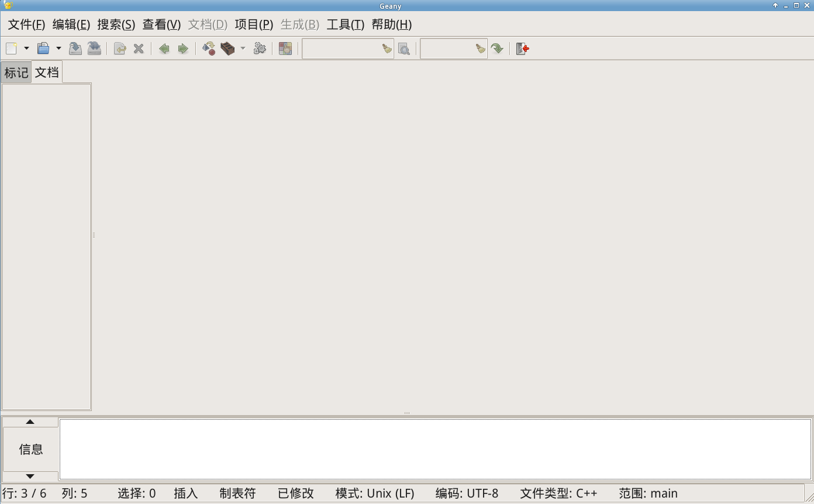Viewport: 814px width, 504px height.
Task: Click the Build brick icon
Action: click(227, 49)
